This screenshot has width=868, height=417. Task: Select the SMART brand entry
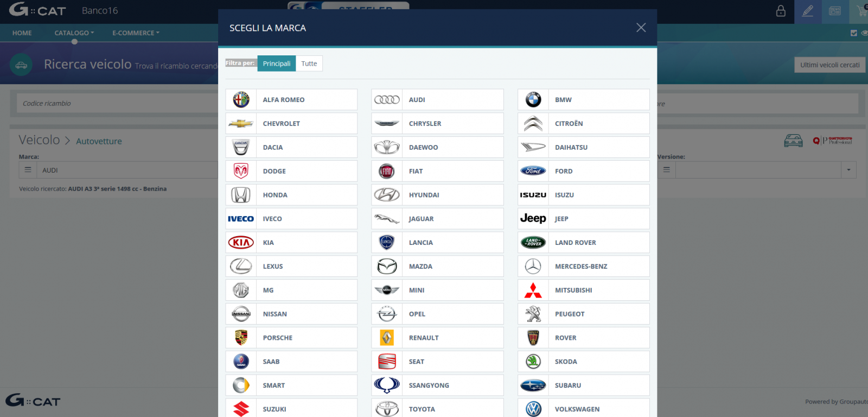click(291, 385)
